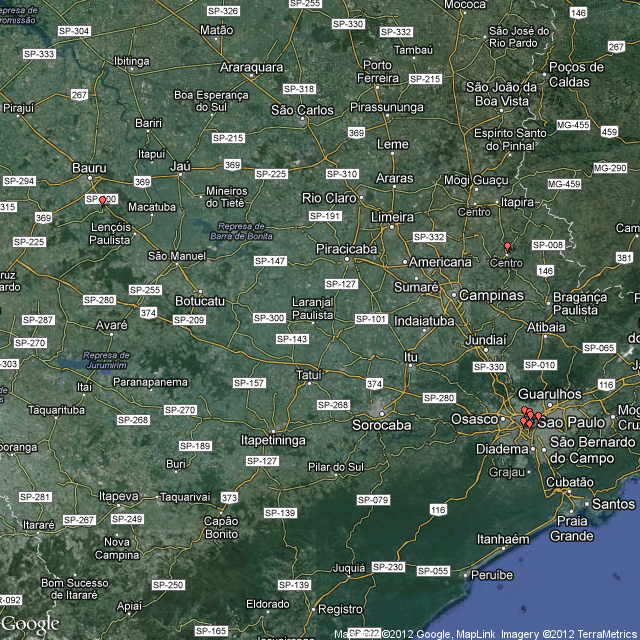Click the SP-065 highway shield

click(598, 348)
